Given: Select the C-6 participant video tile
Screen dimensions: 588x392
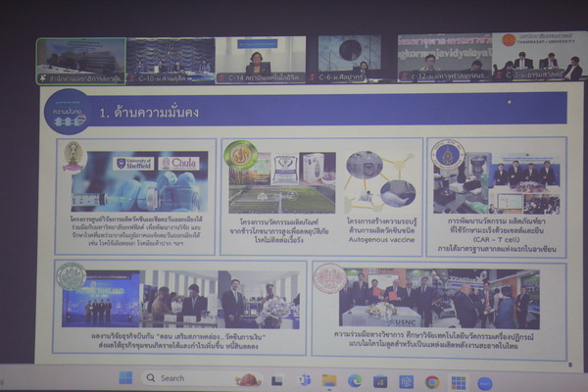Looking at the screenshot, I should (350, 59).
